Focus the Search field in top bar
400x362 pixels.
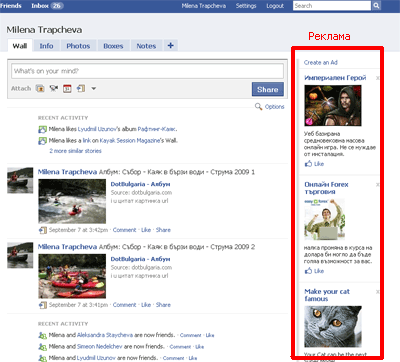[332, 6]
